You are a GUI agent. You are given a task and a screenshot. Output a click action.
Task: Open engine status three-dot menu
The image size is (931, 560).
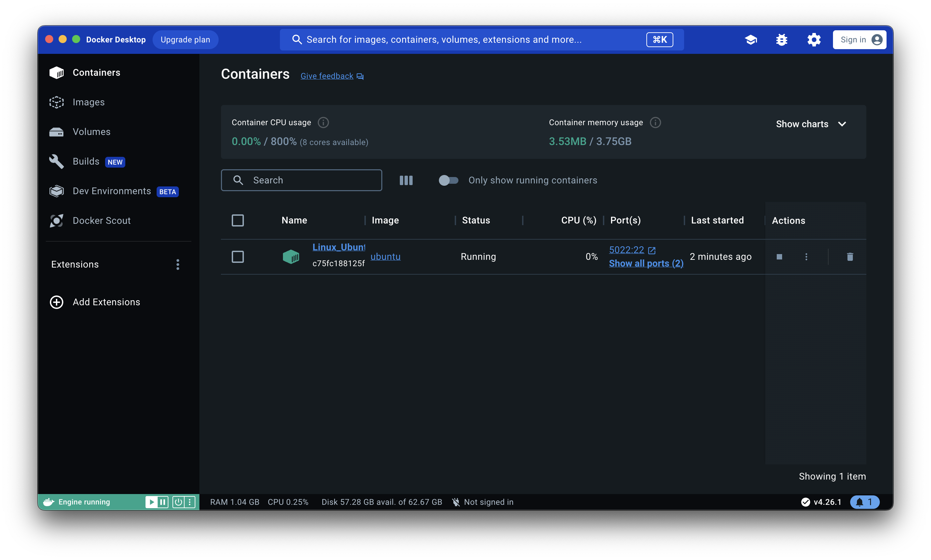coord(189,501)
